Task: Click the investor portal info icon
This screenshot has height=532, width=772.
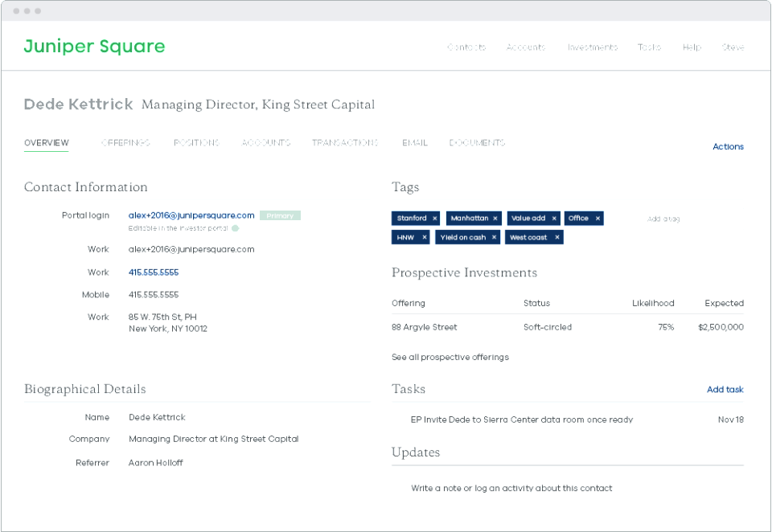Action: coord(236,228)
